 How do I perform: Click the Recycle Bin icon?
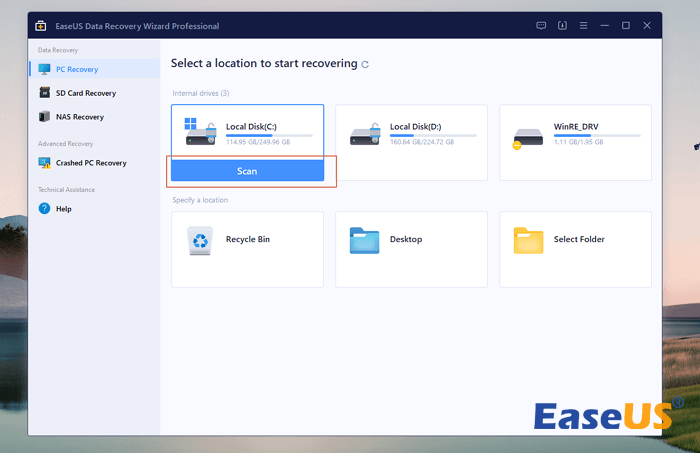[200, 241]
